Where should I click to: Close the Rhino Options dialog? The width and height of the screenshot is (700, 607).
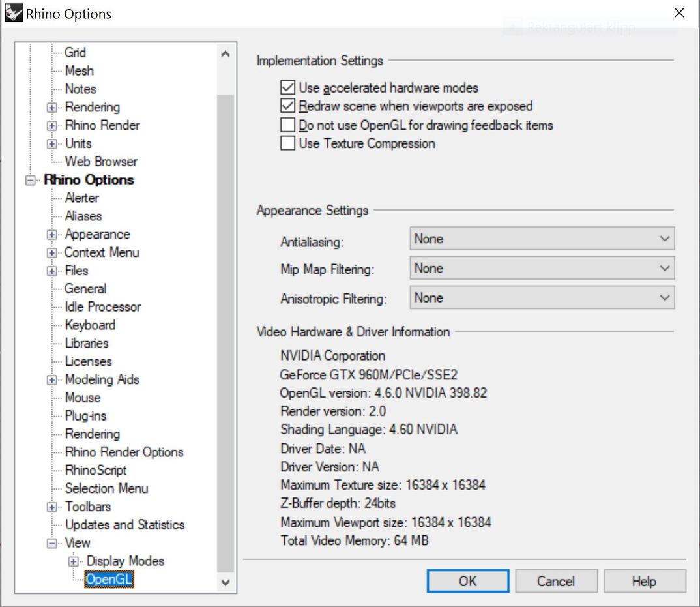tap(679, 13)
